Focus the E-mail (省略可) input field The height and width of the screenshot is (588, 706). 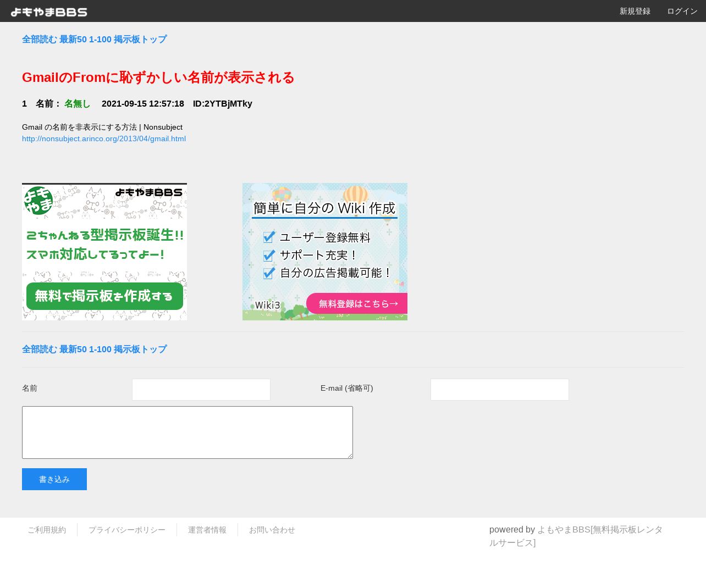[x=500, y=390]
